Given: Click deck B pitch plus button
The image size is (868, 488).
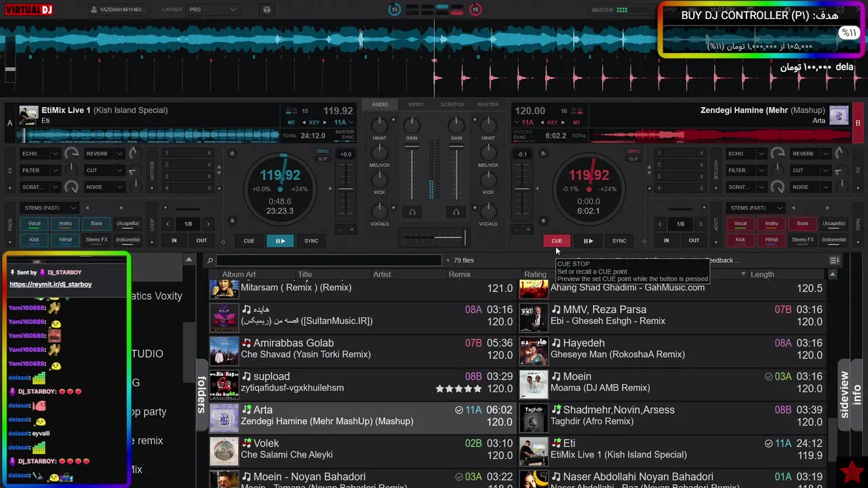Looking at the screenshot, I should pyautogui.click(x=528, y=230).
